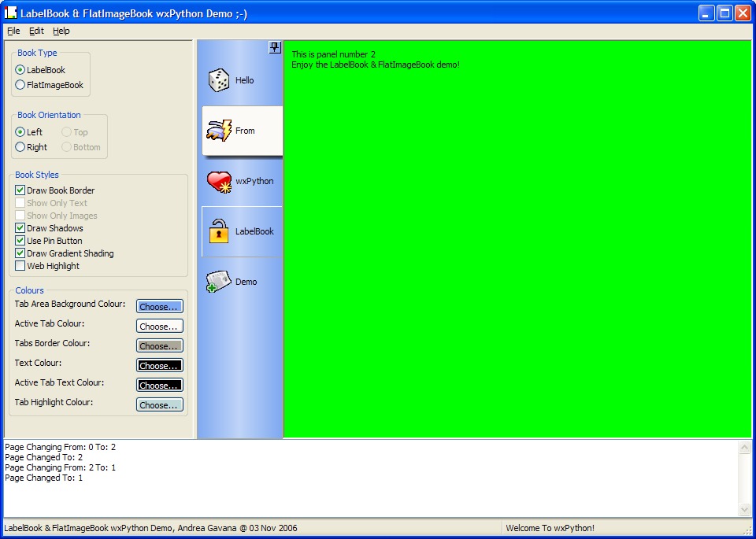Click the log scrollbar down arrow
This screenshot has width=756, height=539.
pos(745,510)
